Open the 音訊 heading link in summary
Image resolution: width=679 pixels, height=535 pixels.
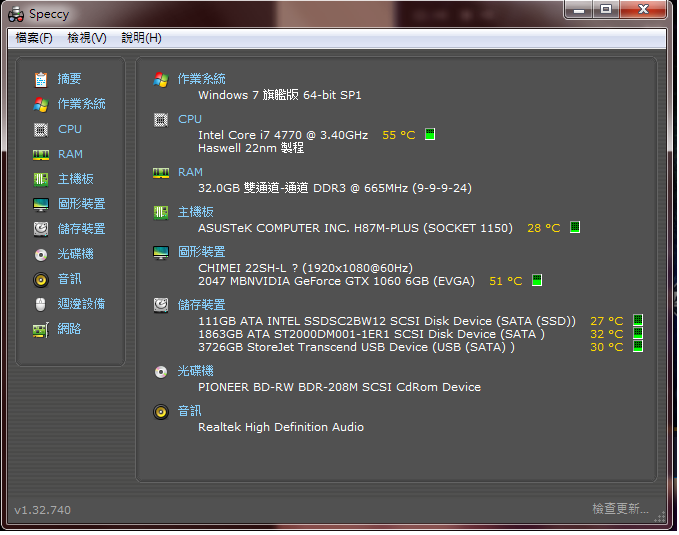189,411
